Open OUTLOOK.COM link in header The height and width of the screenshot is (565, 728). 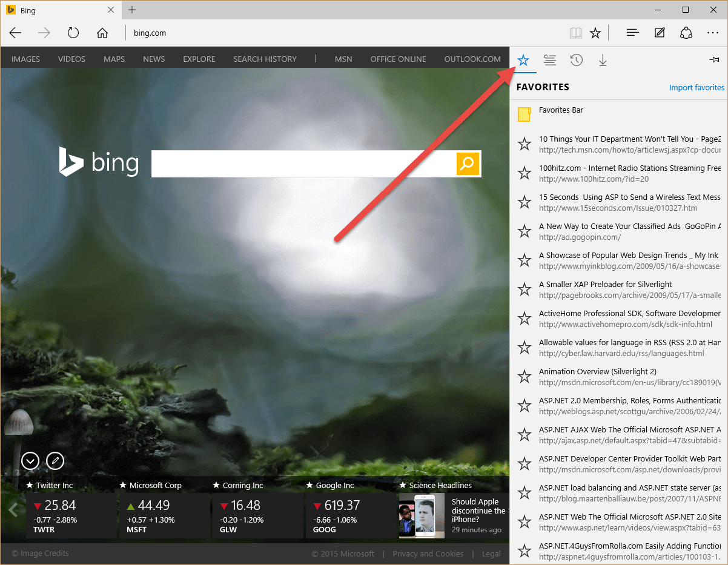472,59
